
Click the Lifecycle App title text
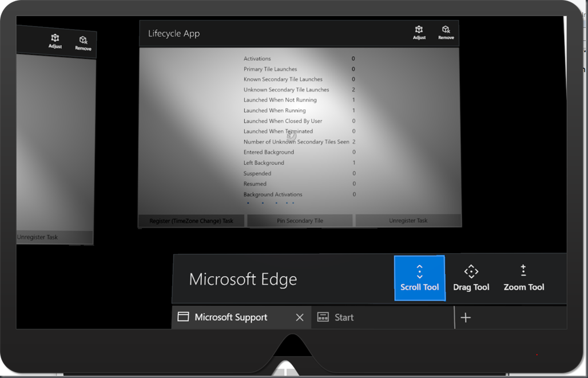tap(174, 33)
